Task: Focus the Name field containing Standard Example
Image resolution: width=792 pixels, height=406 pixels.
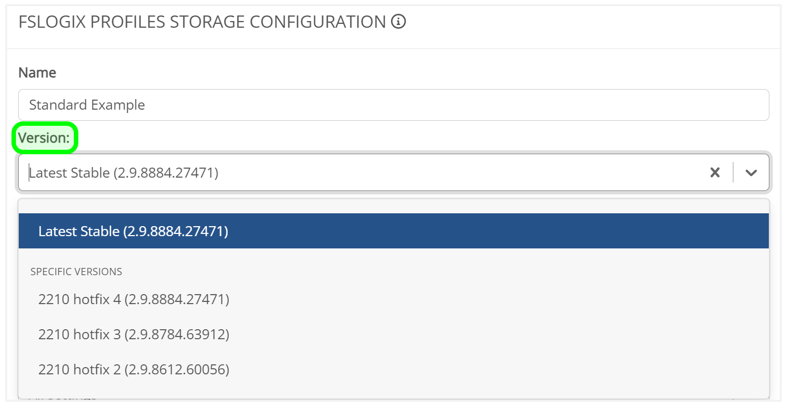Action: pos(393,105)
